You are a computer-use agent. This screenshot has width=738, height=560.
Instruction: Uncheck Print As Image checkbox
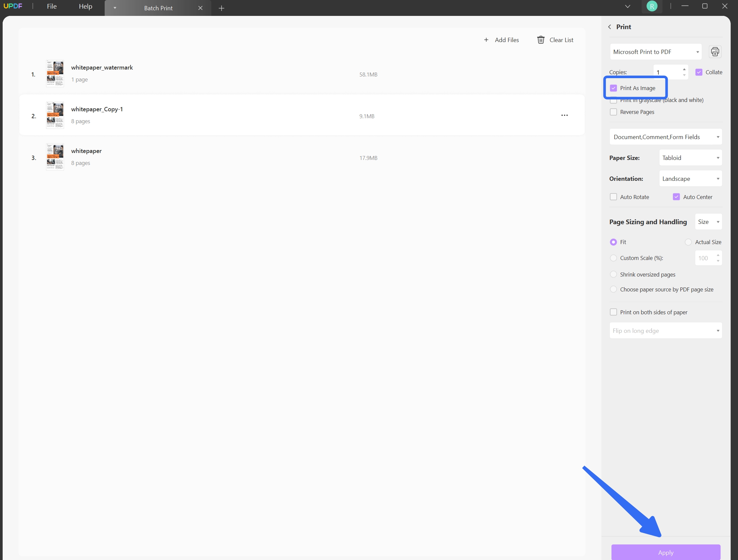pos(613,88)
